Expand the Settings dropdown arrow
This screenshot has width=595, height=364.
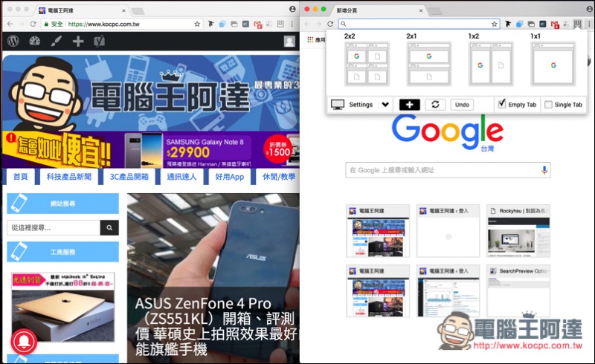pyautogui.click(x=385, y=104)
